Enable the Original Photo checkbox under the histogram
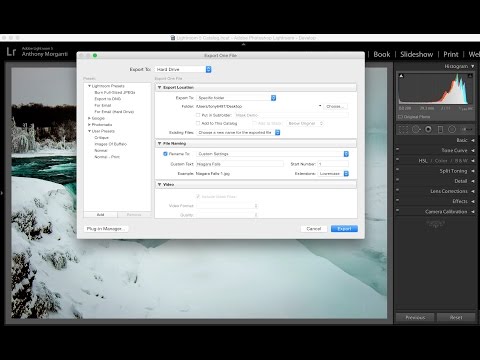The image size is (480, 360). click(x=400, y=117)
